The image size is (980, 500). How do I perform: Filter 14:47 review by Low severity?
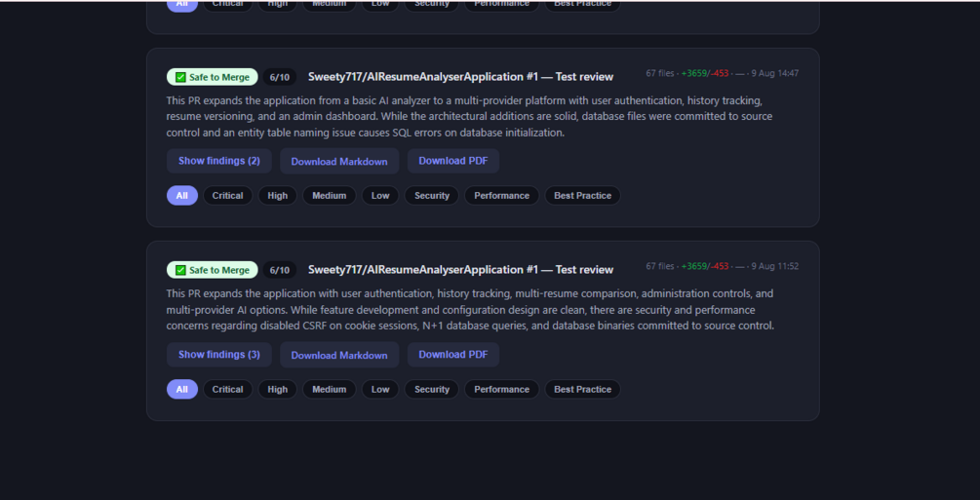(x=380, y=196)
